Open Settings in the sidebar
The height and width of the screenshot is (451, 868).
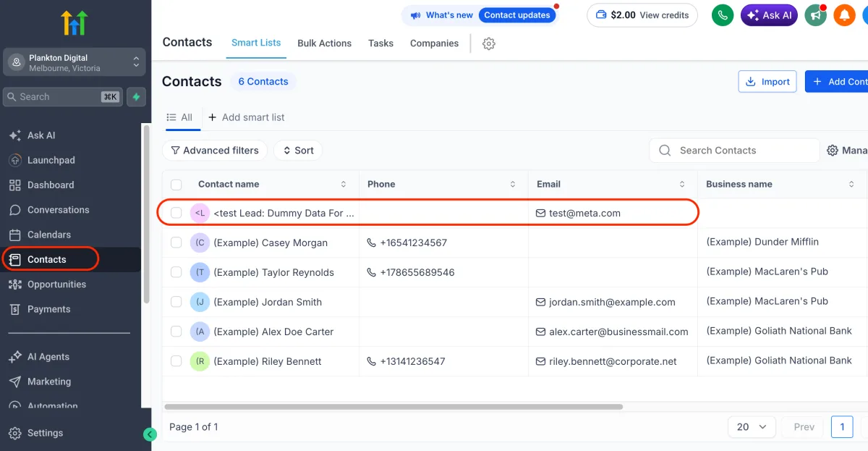tap(45, 433)
